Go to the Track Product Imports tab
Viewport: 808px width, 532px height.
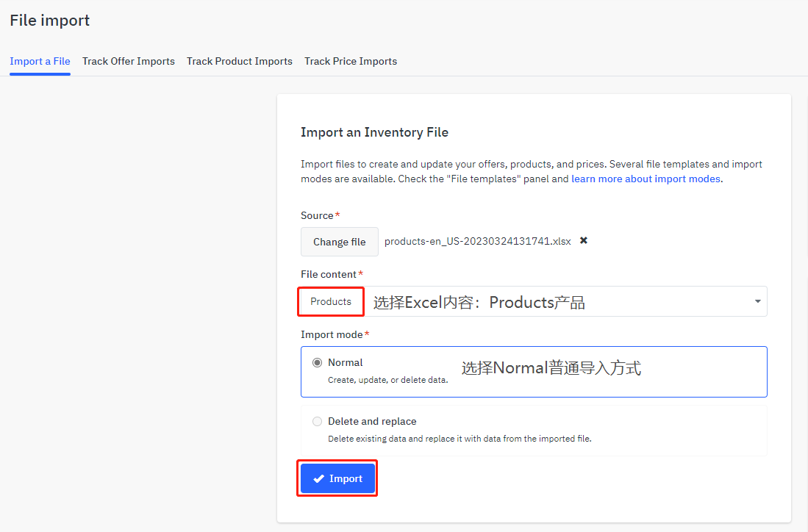click(240, 61)
